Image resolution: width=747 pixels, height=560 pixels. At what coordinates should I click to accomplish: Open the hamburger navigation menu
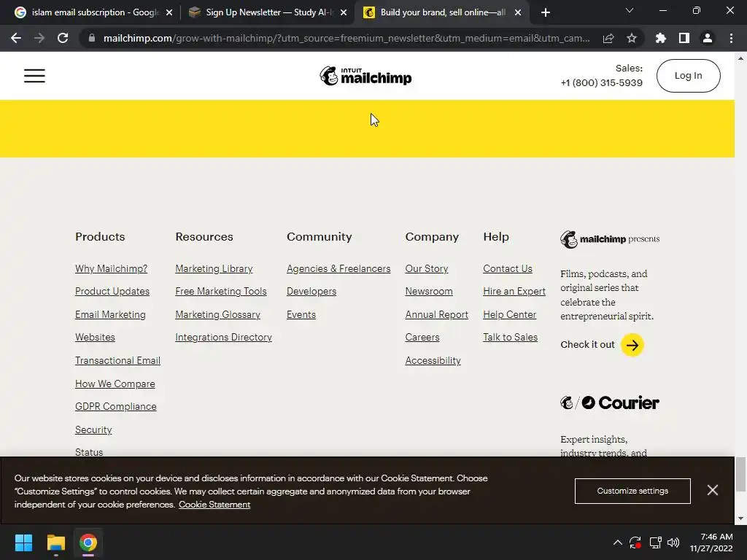tap(34, 76)
